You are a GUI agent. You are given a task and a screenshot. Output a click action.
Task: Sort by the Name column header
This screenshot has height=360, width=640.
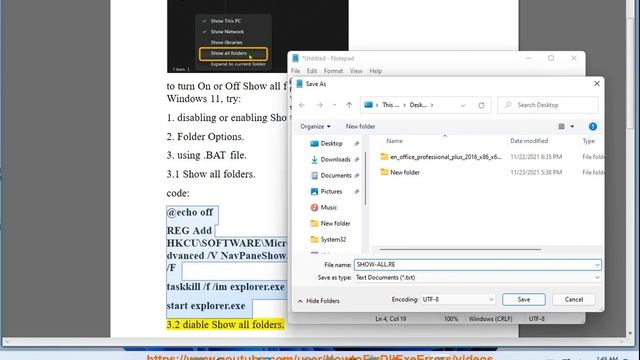point(394,141)
